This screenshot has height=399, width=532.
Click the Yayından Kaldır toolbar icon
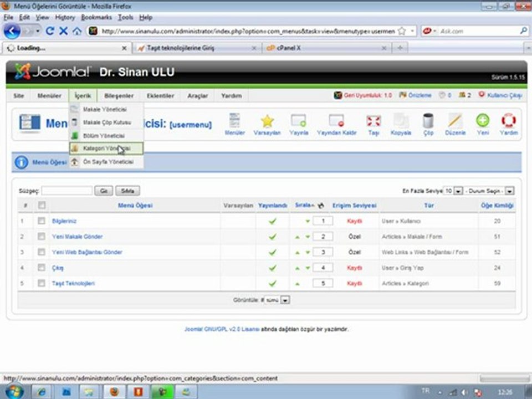tap(336, 124)
